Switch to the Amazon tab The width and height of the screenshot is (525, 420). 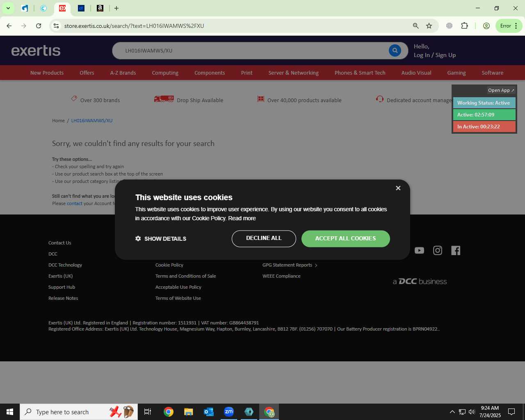pos(100,8)
